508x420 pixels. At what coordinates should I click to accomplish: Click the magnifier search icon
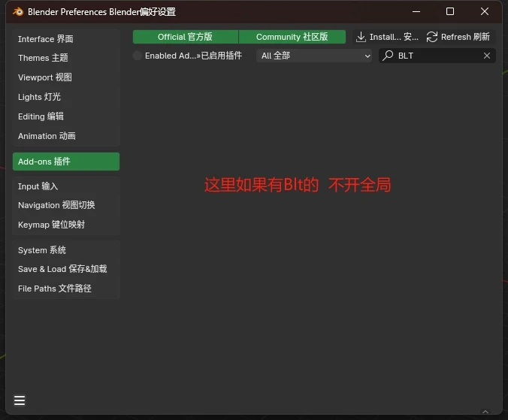(x=388, y=56)
